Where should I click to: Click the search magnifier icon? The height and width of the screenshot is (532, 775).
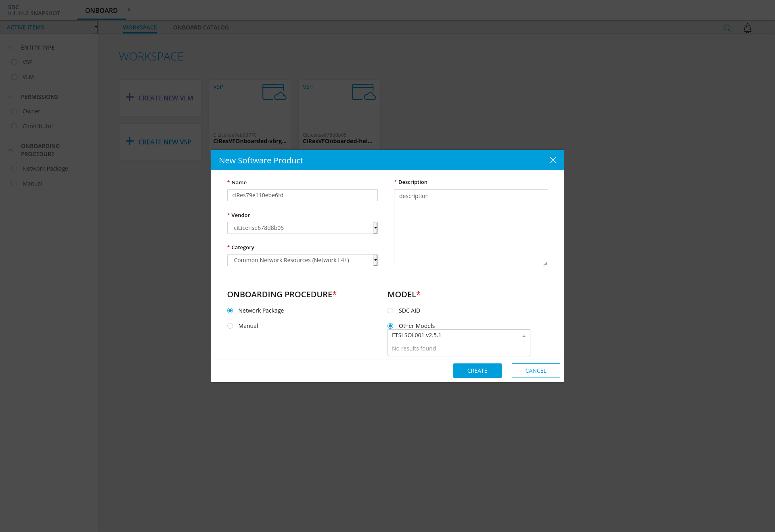[x=727, y=28]
